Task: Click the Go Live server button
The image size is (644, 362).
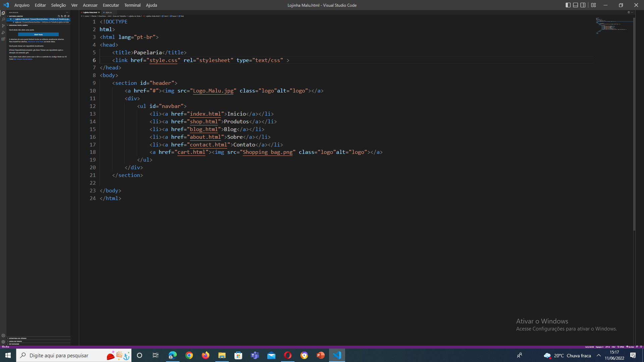Action: click(x=630, y=347)
